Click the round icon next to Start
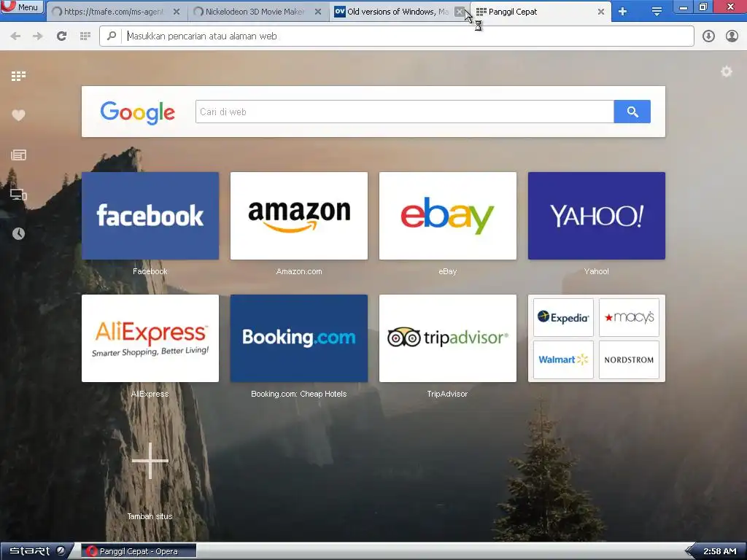This screenshot has width=747, height=560. [x=61, y=551]
